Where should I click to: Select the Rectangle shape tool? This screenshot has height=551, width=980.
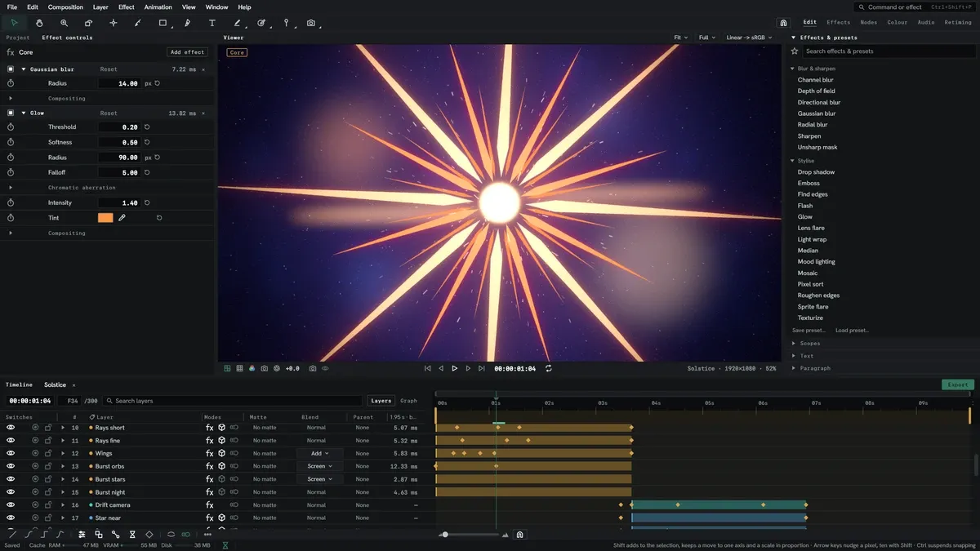click(163, 23)
